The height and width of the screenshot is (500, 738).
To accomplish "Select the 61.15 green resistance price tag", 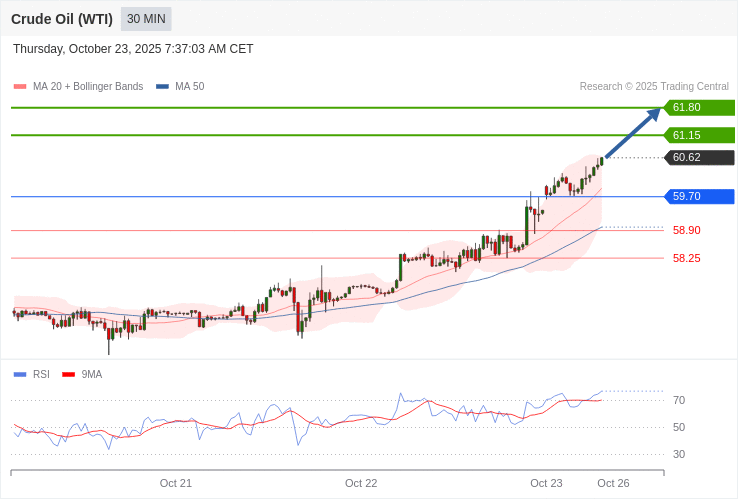I will (699, 135).
